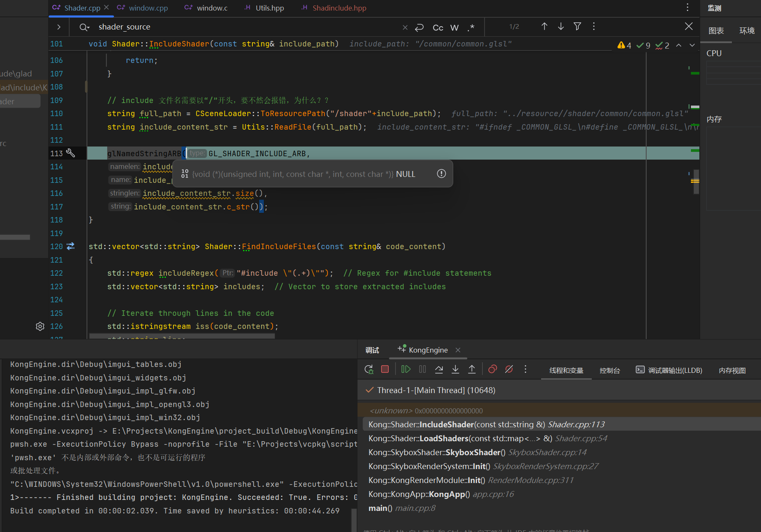Open the window.c editor tab

pos(206,8)
